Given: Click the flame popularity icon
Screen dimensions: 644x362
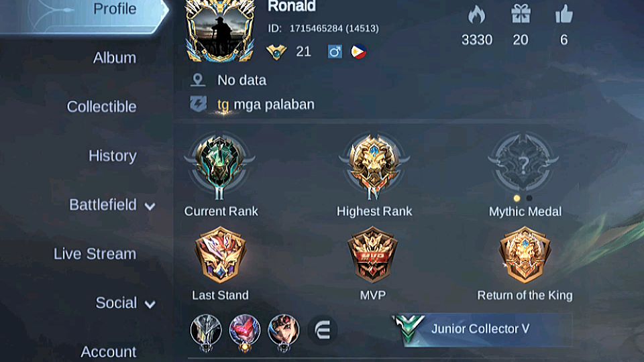Looking at the screenshot, I should tap(476, 15).
